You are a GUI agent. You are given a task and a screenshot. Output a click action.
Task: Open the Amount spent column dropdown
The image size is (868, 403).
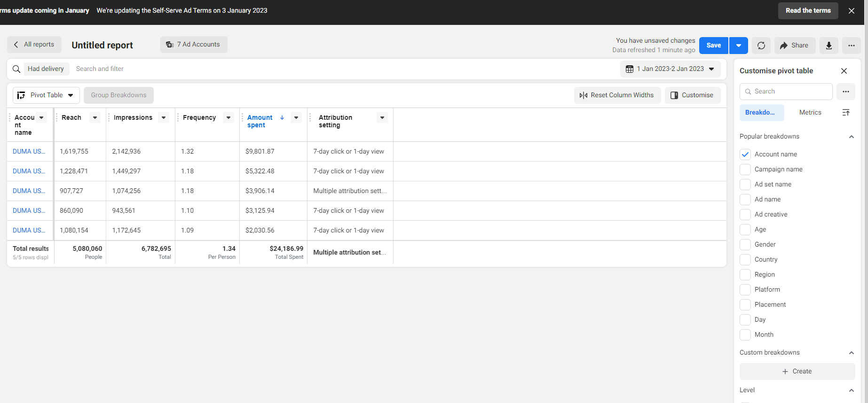(x=296, y=117)
